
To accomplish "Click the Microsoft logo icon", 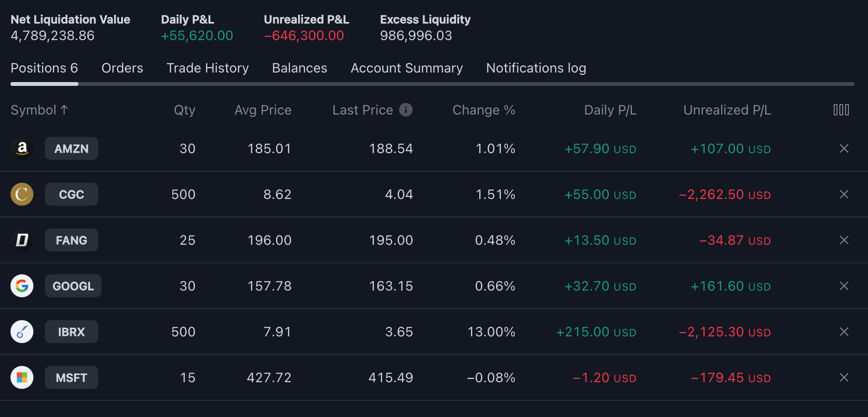I will tap(22, 378).
